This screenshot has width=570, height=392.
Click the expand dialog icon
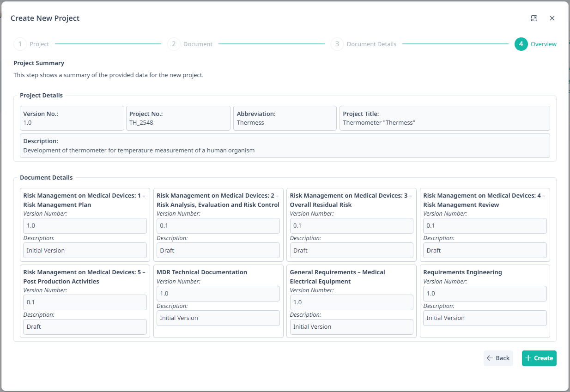coord(534,18)
